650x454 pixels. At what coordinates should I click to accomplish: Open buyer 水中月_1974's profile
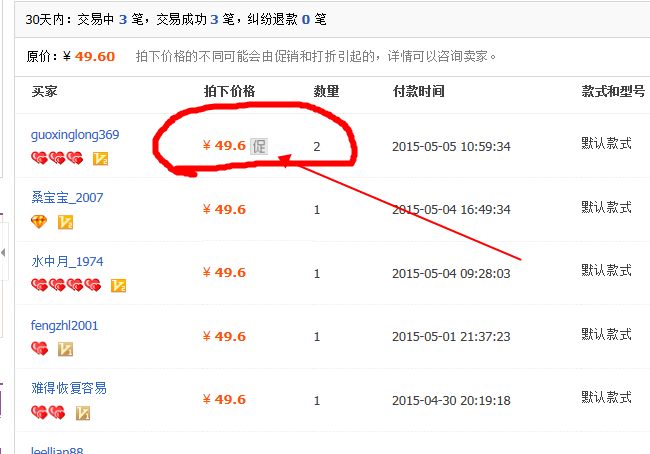[x=67, y=262]
